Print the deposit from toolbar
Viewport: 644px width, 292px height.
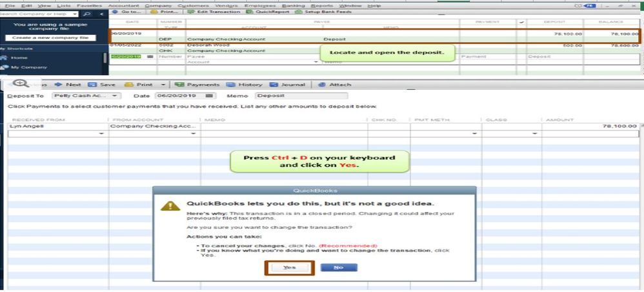tap(140, 85)
